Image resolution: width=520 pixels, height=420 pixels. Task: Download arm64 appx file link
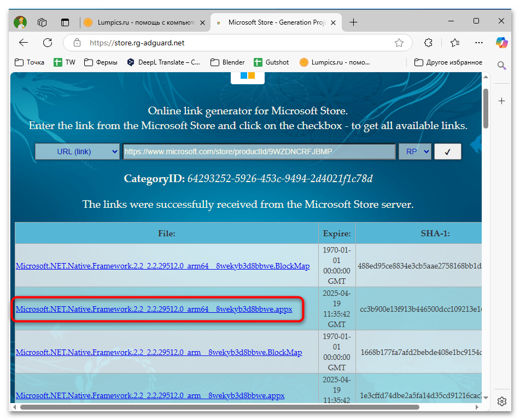tap(154, 309)
